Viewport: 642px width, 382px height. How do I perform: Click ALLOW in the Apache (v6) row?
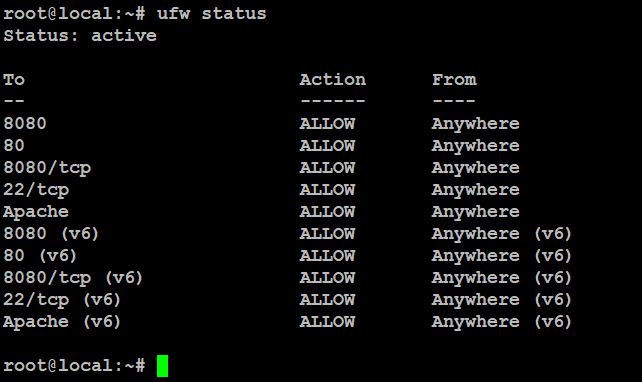point(327,322)
